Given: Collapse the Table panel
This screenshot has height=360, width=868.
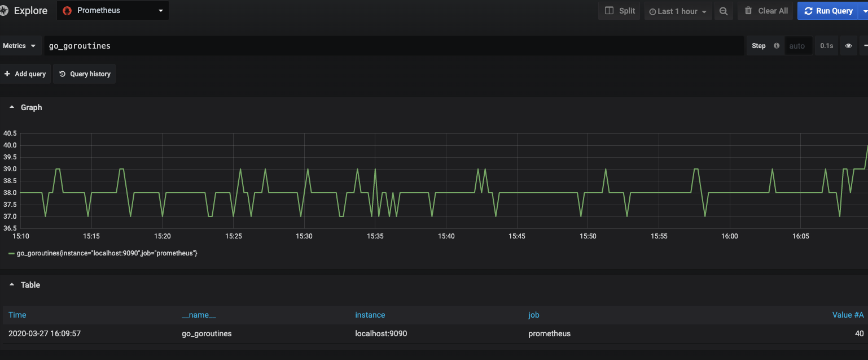Looking at the screenshot, I should pyautogui.click(x=25, y=285).
